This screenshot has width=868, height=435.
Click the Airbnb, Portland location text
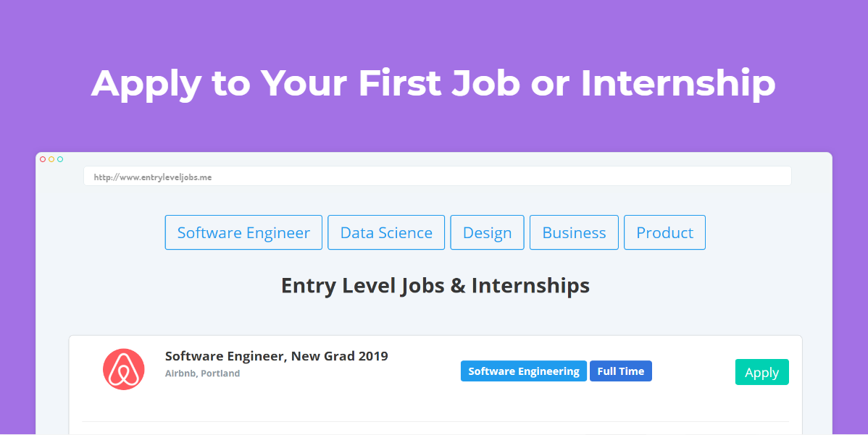pyautogui.click(x=202, y=373)
